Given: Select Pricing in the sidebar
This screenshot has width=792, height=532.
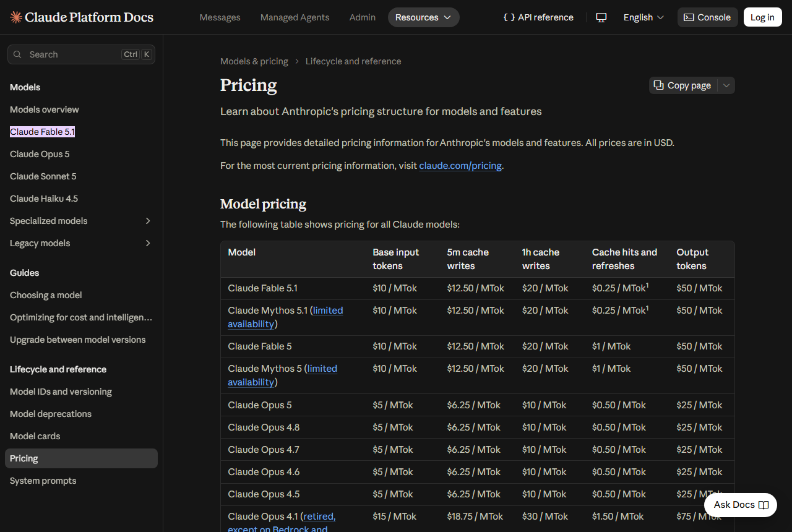Looking at the screenshot, I should [x=81, y=458].
